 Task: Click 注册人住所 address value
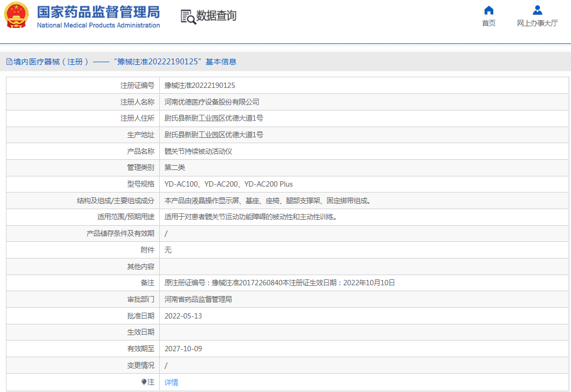[x=214, y=119]
